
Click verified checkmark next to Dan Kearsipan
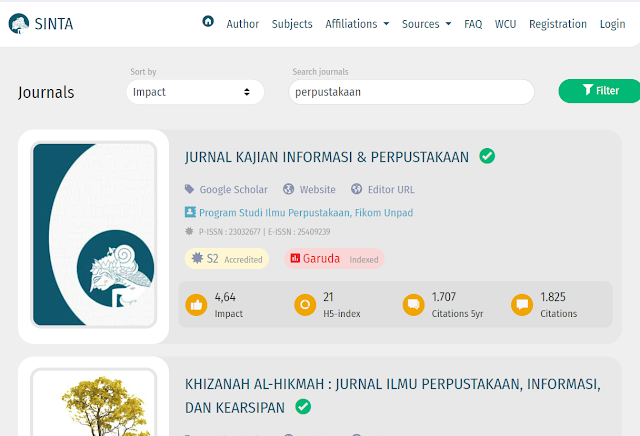click(x=303, y=407)
